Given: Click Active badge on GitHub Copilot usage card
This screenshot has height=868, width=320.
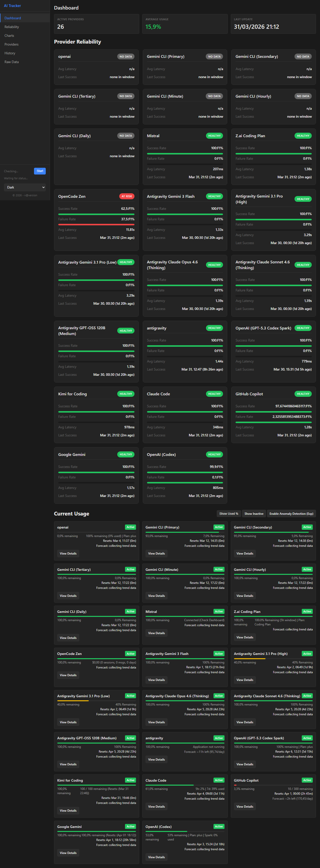Looking at the screenshot, I should click(307, 780).
